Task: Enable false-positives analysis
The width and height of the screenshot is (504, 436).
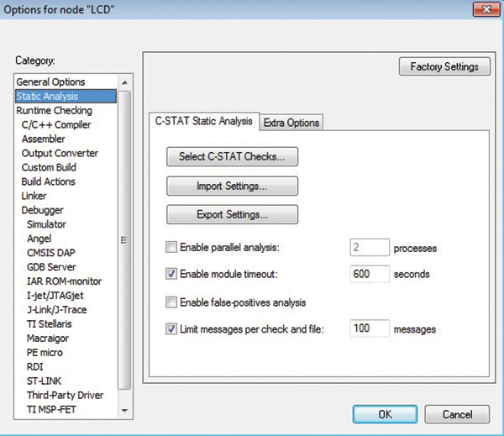Action: pos(172,302)
